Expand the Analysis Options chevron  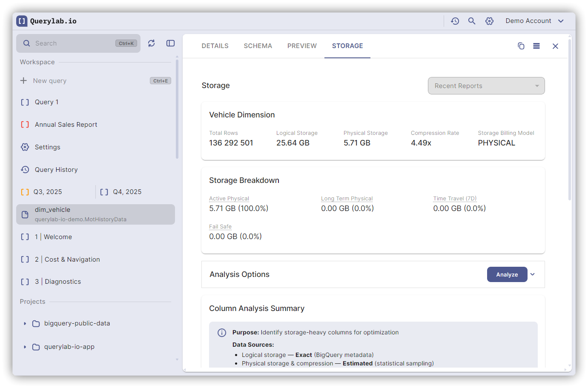(x=533, y=274)
